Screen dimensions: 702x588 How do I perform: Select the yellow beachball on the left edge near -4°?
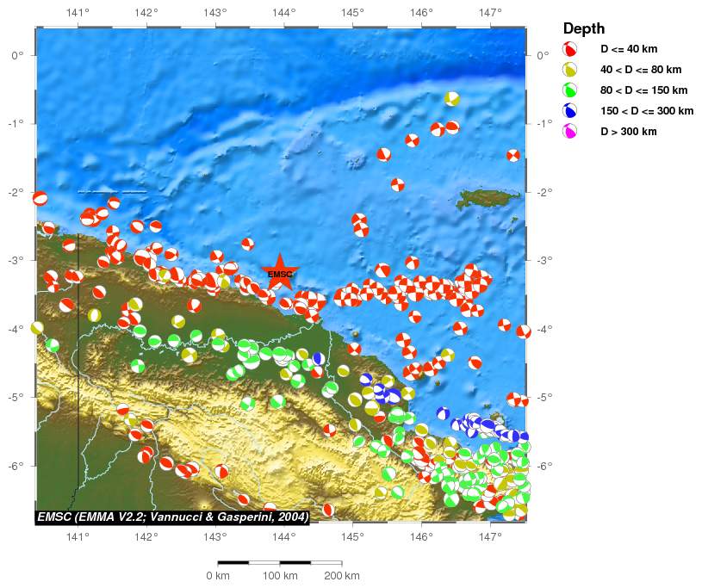click(x=37, y=328)
